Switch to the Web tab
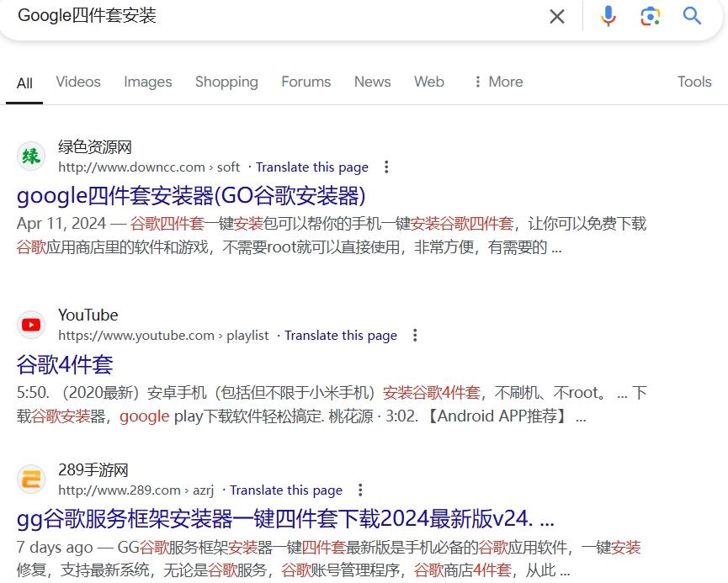Image resolution: width=728 pixels, height=583 pixels. [429, 82]
